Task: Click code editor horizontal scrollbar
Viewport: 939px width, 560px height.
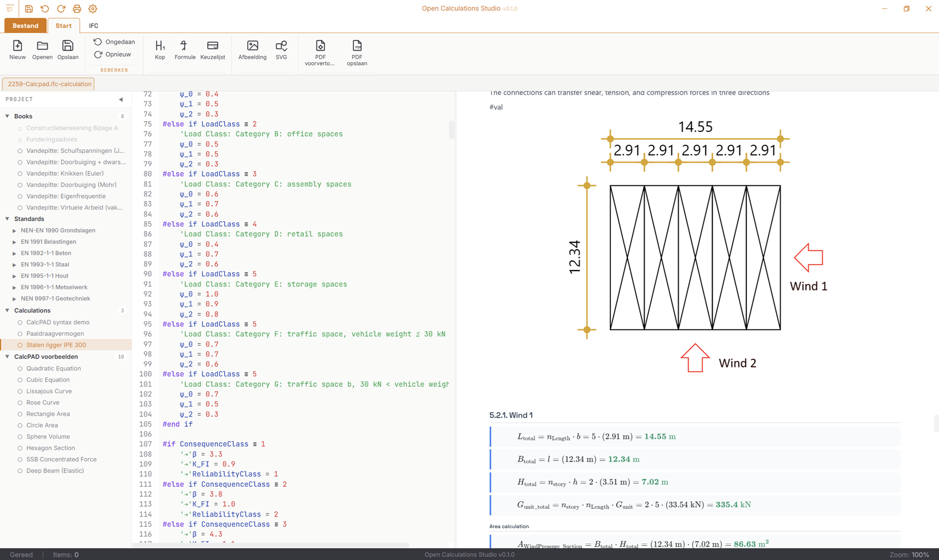Action: [270, 545]
